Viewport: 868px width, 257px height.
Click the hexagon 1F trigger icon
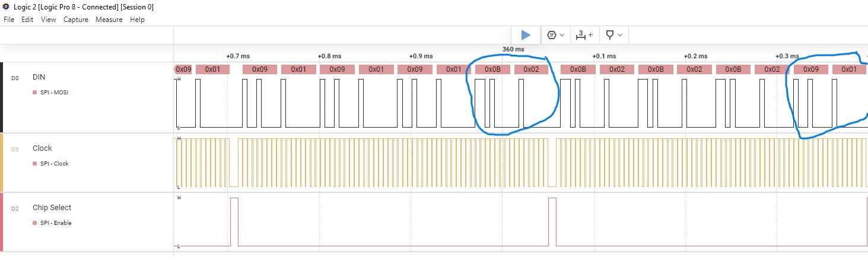[552, 35]
